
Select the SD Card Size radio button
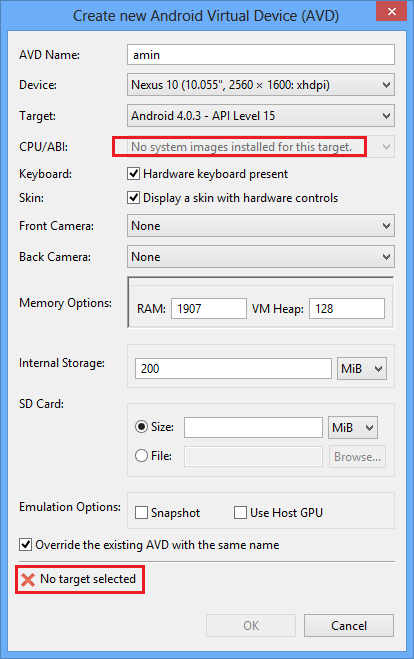(x=141, y=427)
